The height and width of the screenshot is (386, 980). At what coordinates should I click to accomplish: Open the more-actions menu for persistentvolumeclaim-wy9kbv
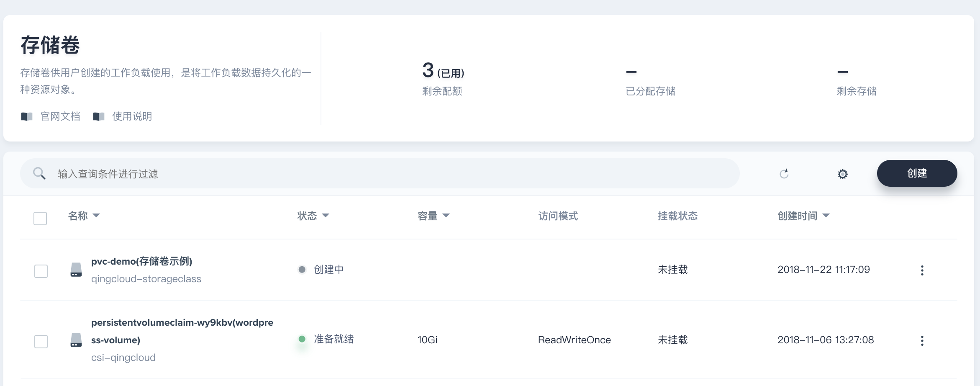[x=922, y=341]
